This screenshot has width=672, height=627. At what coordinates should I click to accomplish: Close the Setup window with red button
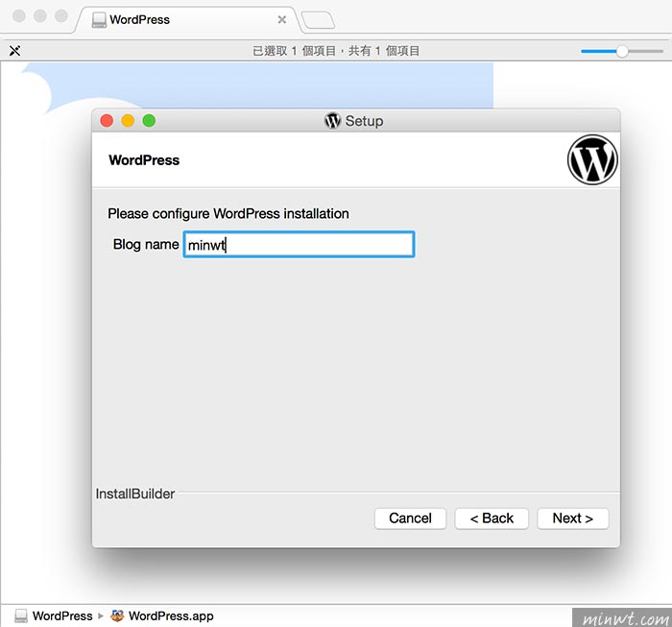(107, 121)
